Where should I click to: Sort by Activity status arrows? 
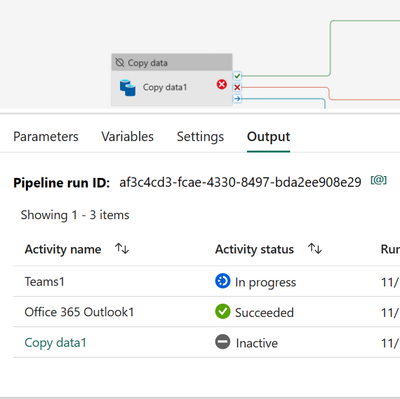coord(315,249)
